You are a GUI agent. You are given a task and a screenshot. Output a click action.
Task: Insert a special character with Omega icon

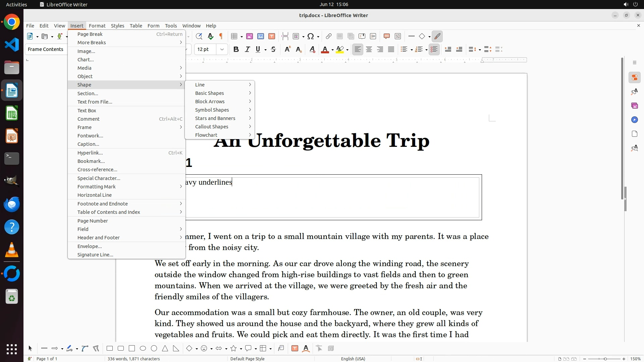pyautogui.click(x=311, y=36)
